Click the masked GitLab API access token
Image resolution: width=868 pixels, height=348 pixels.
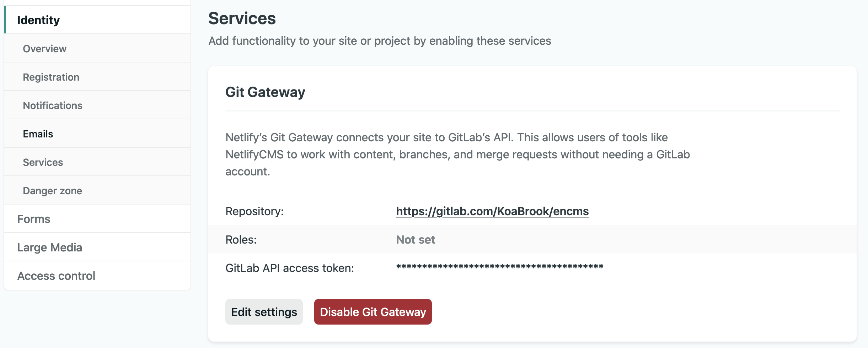point(500,267)
